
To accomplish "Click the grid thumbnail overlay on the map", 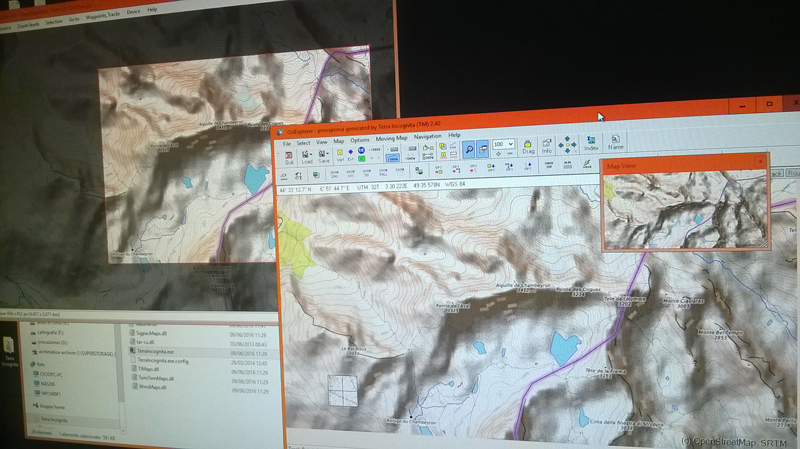I will (x=342, y=391).
